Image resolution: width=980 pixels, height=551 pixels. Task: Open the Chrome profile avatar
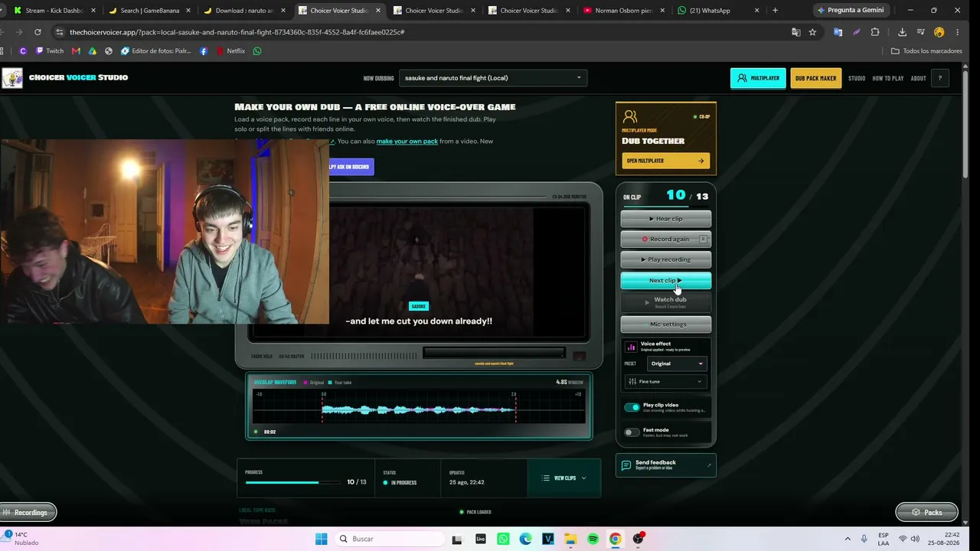[939, 32]
